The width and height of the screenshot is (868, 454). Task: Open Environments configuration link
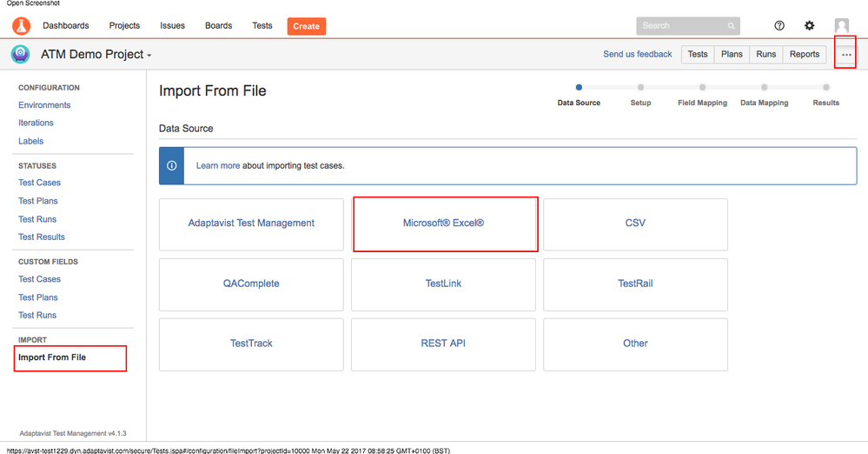tap(44, 104)
